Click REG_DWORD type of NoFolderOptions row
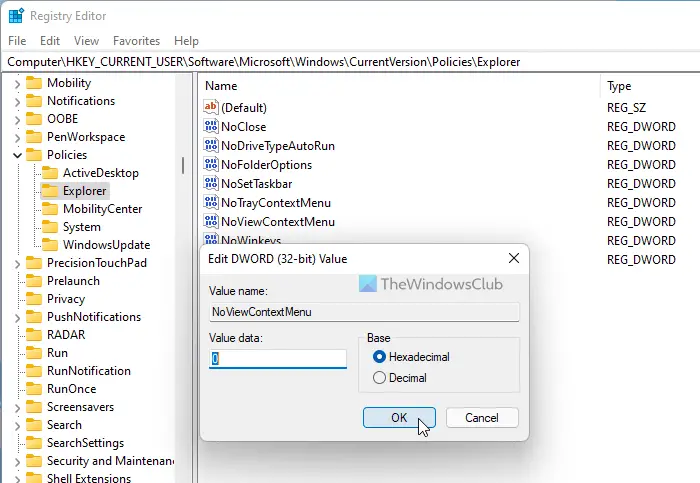Image resolution: width=700 pixels, height=483 pixels. (x=641, y=164)
